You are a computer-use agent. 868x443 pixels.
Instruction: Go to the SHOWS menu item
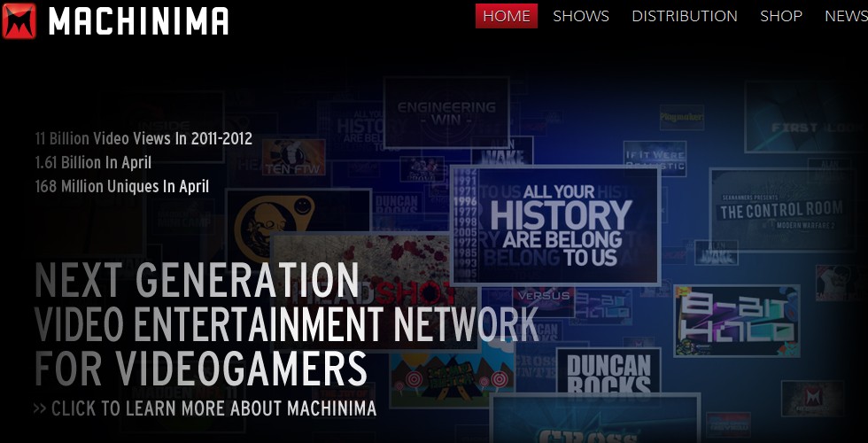581,16
